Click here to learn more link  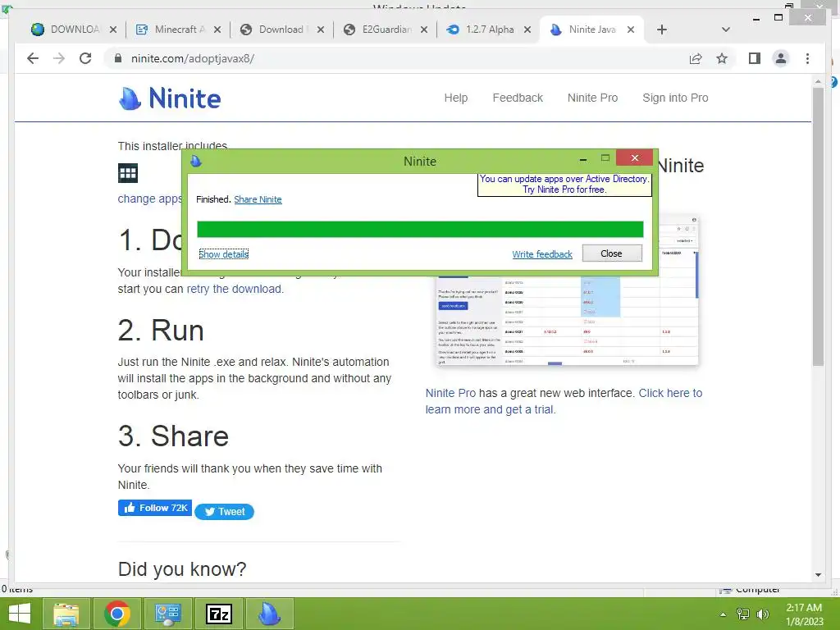(564, 401)
